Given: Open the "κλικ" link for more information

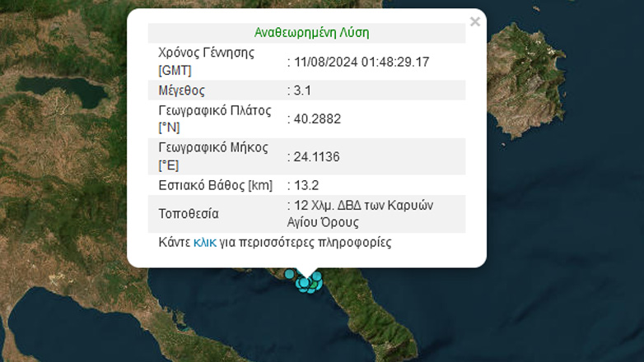Looking at the screenshot, I should click(204, 243).
